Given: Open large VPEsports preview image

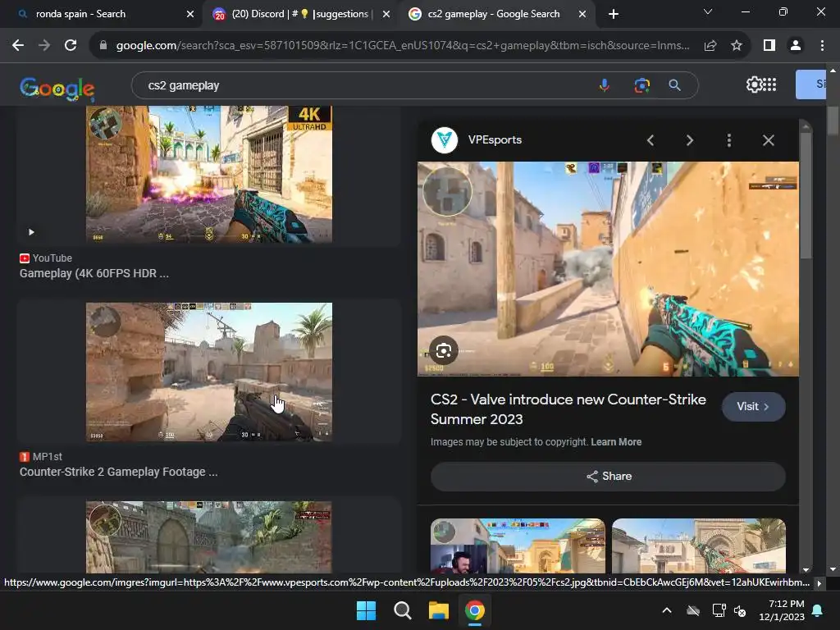Looking at the screenshot, I should click(x=608, y=269).
